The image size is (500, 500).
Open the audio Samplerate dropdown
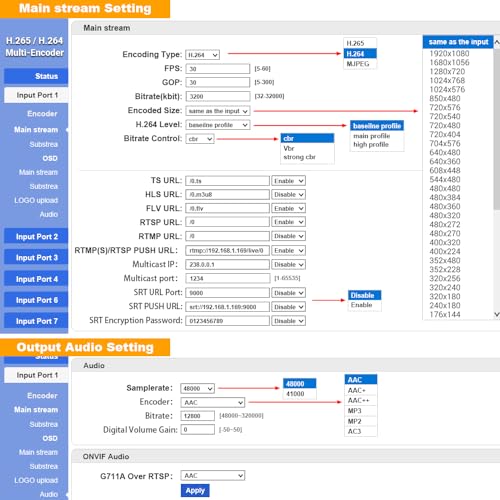[198, 388]
